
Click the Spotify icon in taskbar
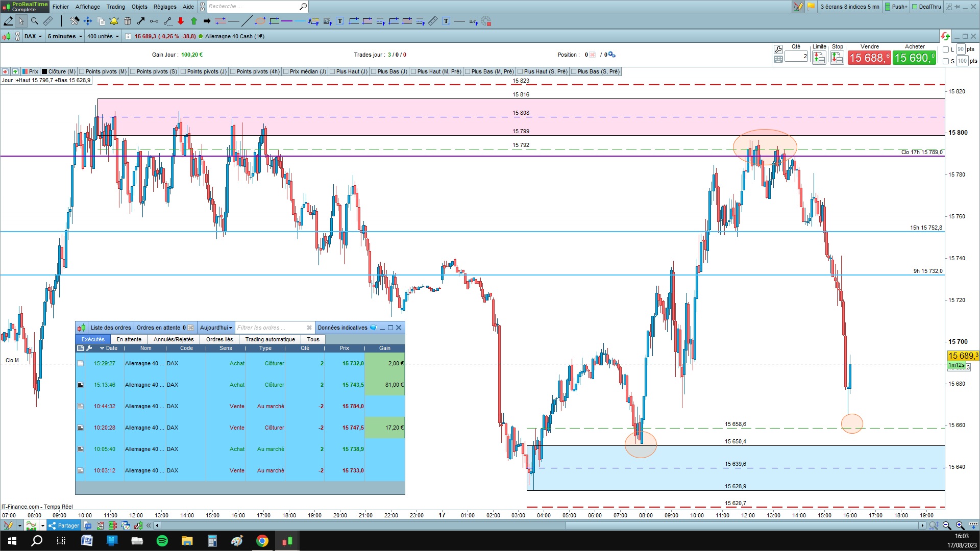tap(162, 541)
